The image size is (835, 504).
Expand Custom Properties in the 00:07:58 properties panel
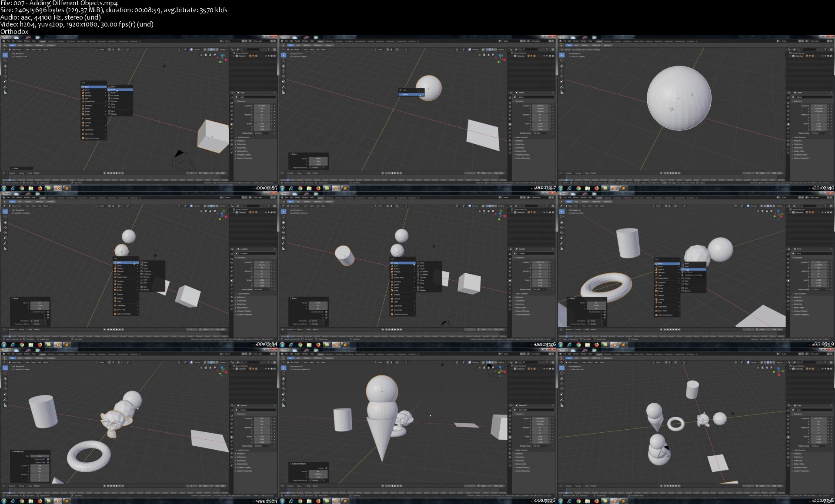pos(801,471)
